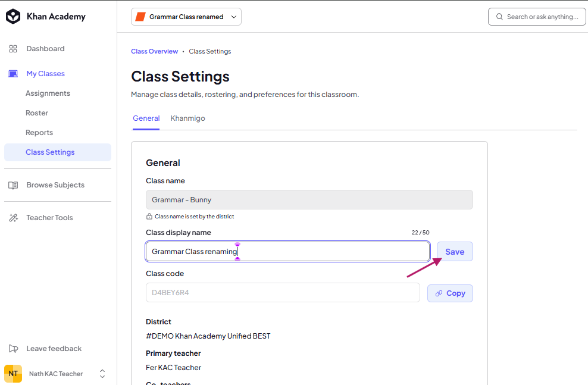Go to Reports in the sidebar
Viewport: 588px width, 385px height.
39,133
